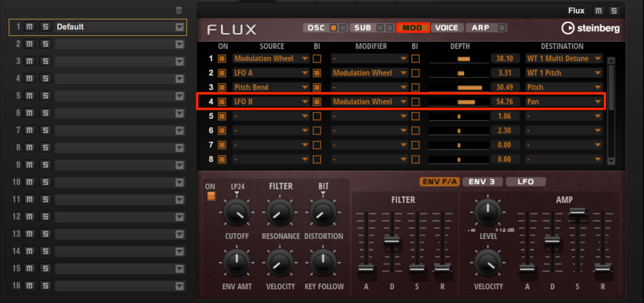This screenshot has width=644, height=303.
Task: Toggle the filter section ON button
Action: tap(211, 196)
